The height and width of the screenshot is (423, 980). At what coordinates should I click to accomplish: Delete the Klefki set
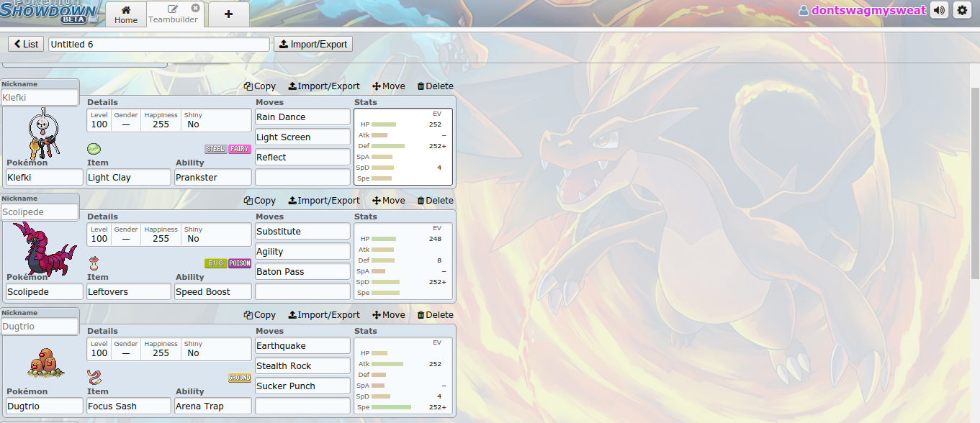435,86
